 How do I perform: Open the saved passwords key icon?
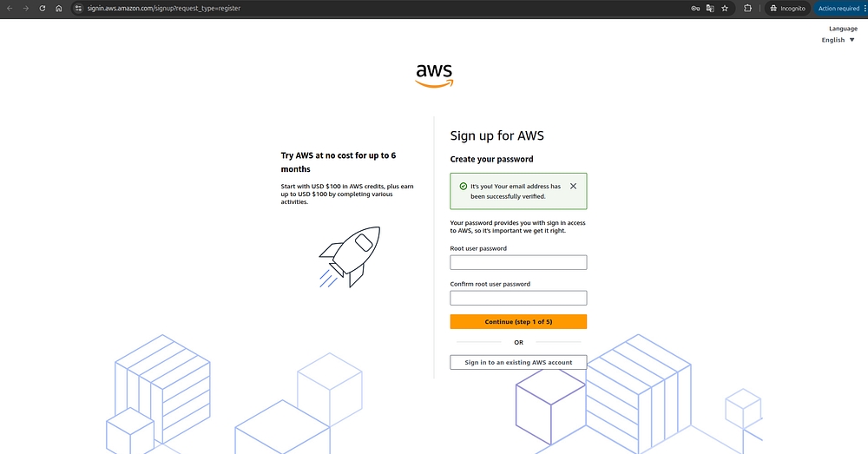(x=695, y=9)
